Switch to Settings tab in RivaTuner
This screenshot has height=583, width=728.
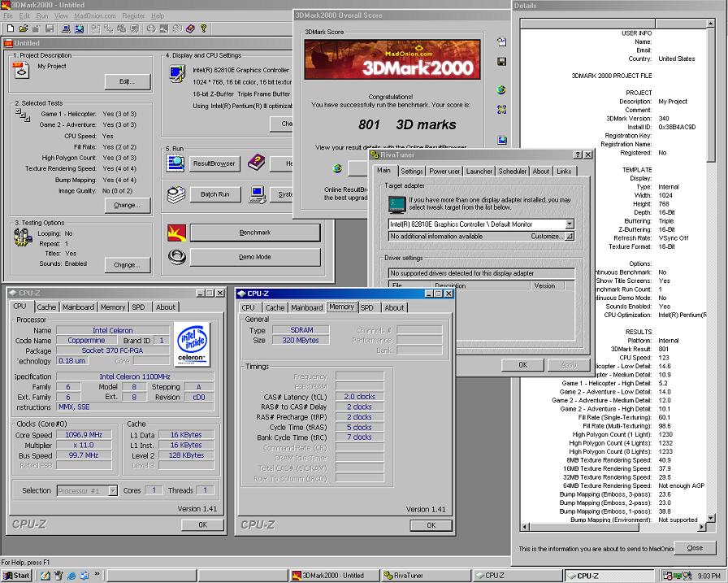click(x=411, y=171)
